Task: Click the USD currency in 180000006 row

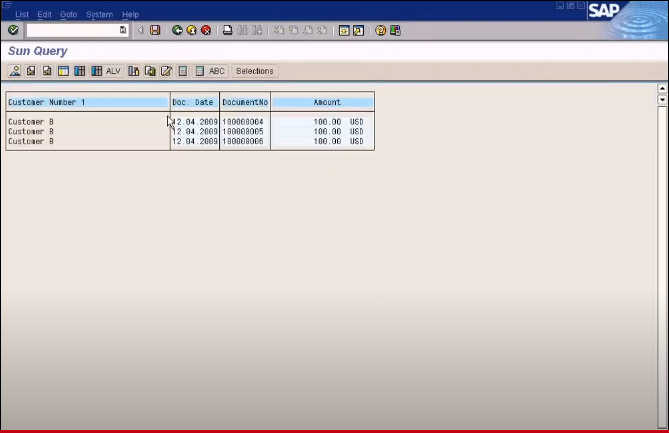Action: click(x=357, y=142)
